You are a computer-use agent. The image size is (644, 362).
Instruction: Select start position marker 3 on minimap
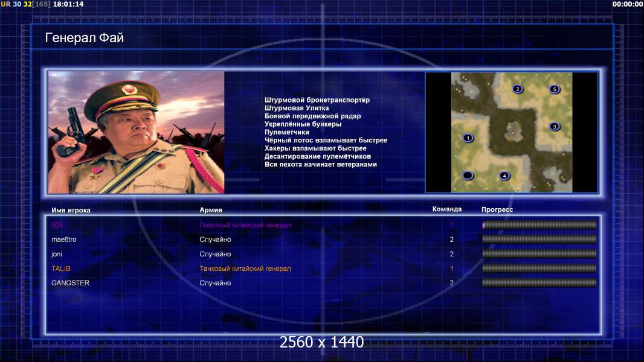coord(555,127)
